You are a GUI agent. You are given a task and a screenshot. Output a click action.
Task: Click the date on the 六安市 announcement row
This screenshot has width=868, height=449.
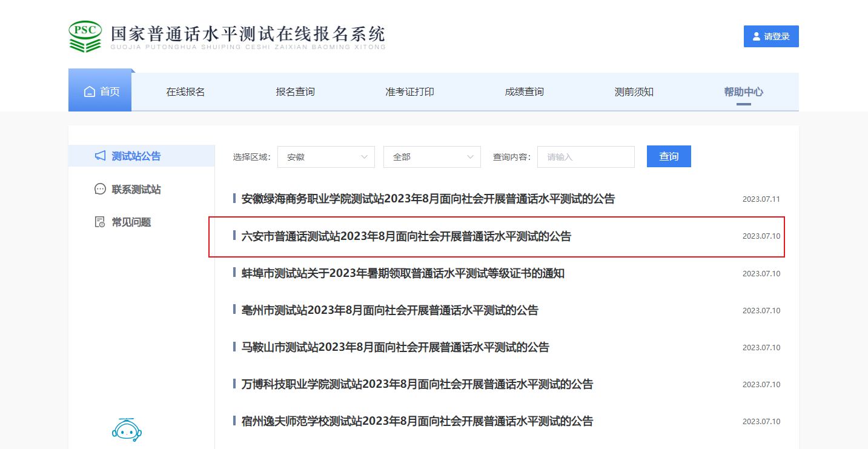click(x=761, y=236)
